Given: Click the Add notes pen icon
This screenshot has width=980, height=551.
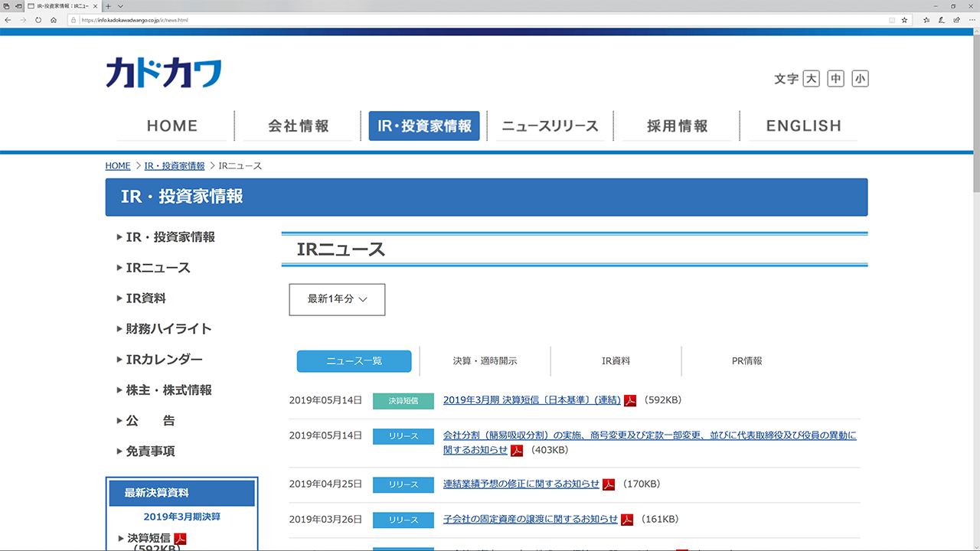Looking at the screenshot, I should point(942,20).
